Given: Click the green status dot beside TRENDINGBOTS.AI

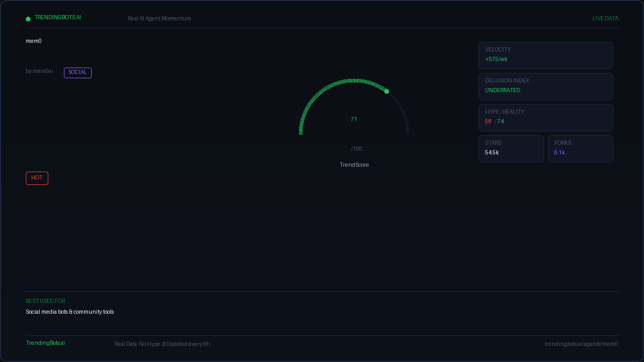Looking at the screenshot, I should click(28, 19).
